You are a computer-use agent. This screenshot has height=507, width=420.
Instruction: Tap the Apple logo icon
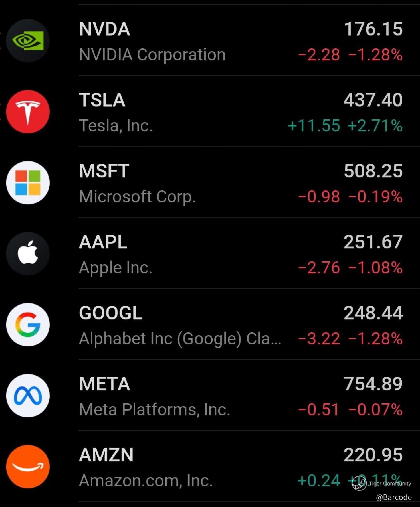(28, 253)
